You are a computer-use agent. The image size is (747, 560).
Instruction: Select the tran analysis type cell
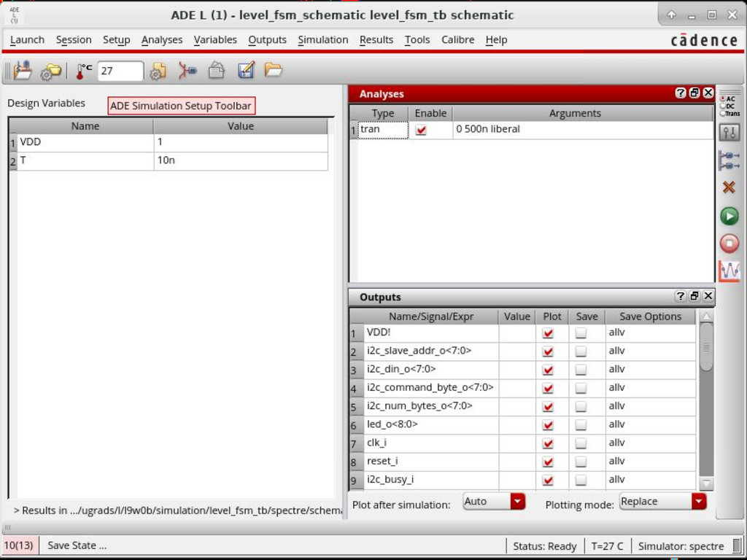pos(383,130)
